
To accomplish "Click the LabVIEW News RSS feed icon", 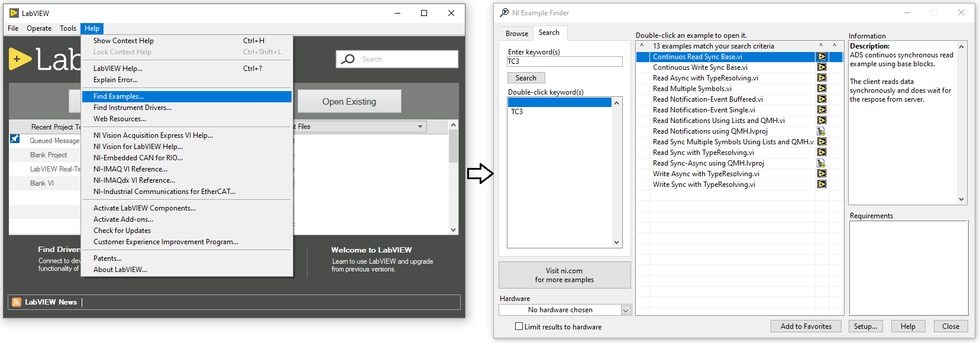I will (x=17, y=302).
